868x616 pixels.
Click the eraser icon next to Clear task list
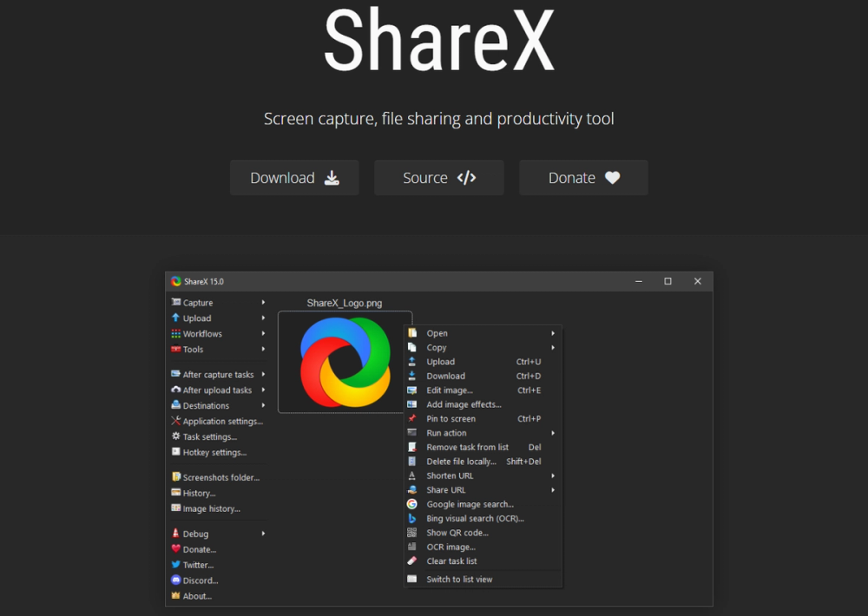pyautogui.click(x=411, y=560)
